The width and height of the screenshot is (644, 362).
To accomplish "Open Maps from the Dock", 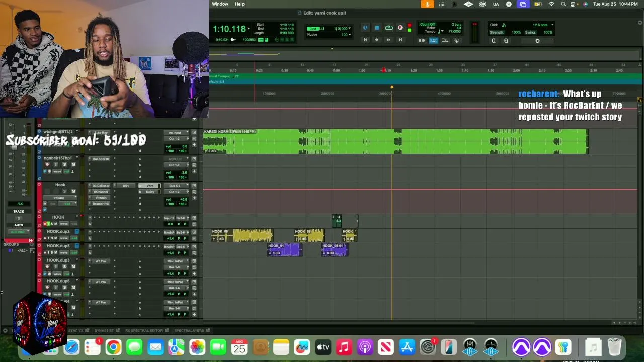I will pyautogui.click(x=176, y=347).
